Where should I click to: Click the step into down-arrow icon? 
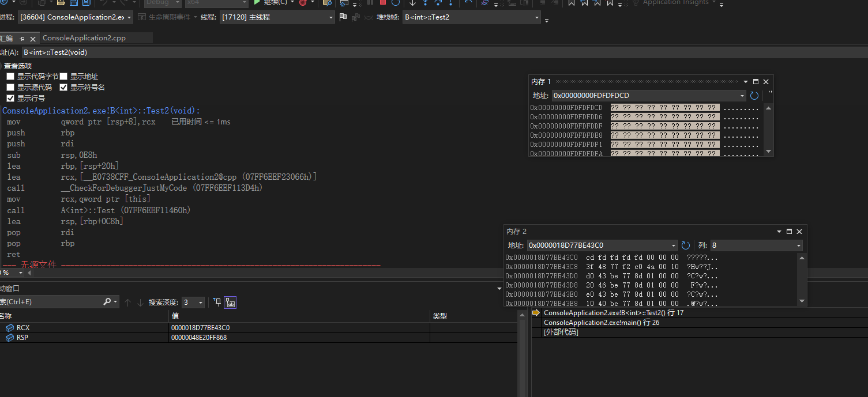click(425, 2)
